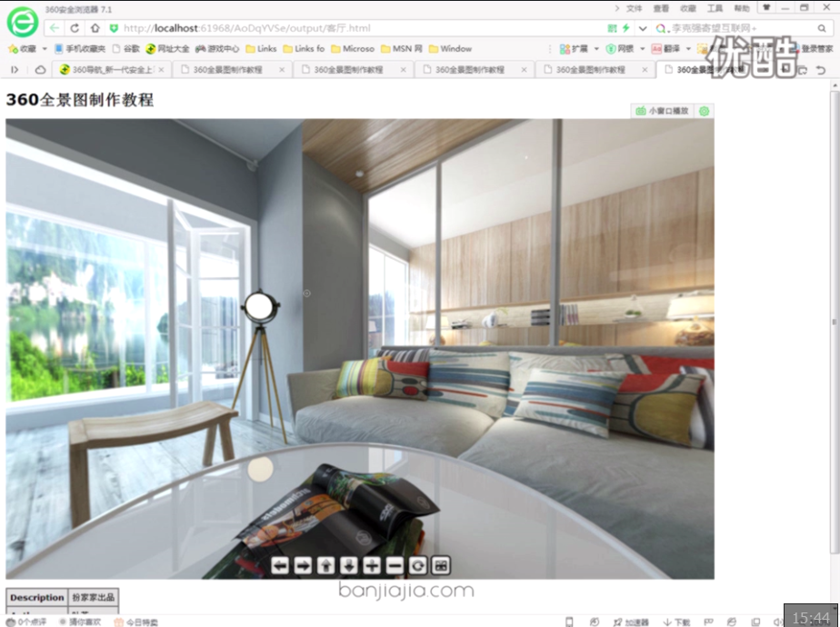
Task: Go back with the browser back arrow
Action: (x=55, y=28)
